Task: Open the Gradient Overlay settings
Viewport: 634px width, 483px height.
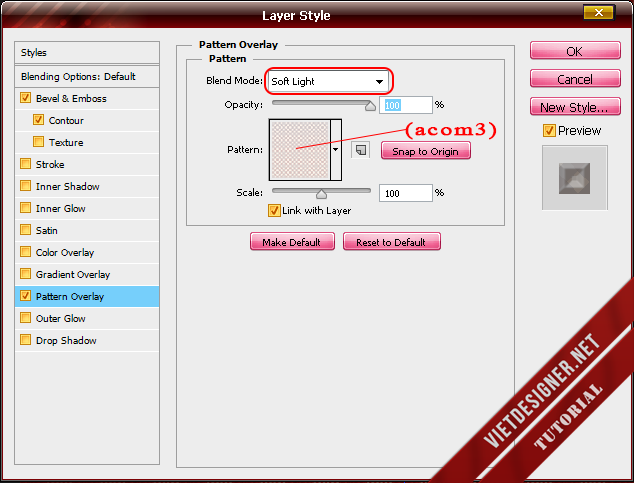Action: tap(73, 274)
